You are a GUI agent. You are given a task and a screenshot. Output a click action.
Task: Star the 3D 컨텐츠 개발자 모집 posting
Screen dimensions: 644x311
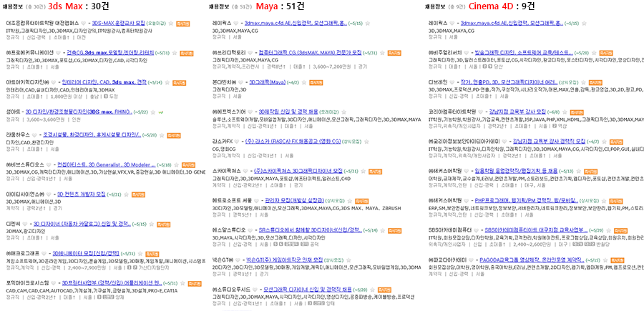click(x=127, y=194)
